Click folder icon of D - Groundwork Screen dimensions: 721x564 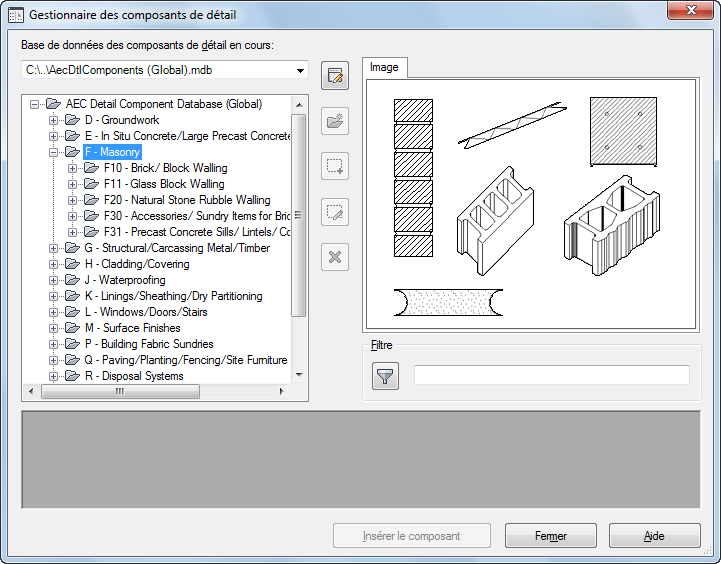click(72, 120)
